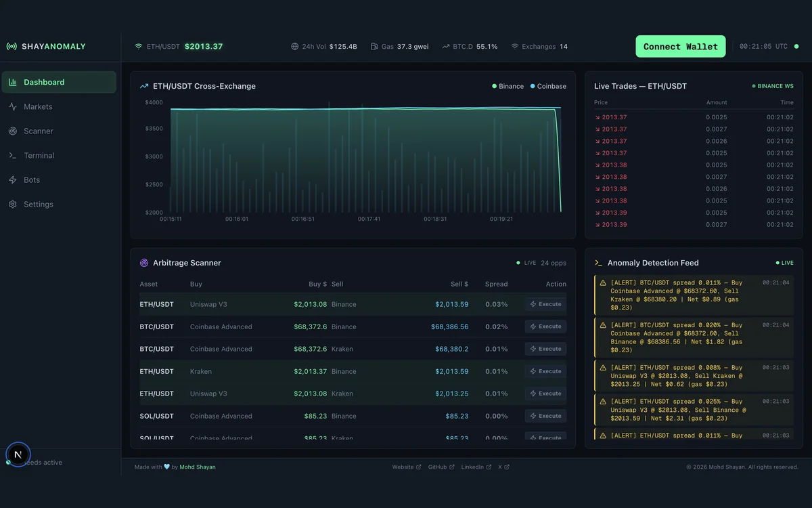
Task: Click the Spread column header
Action: (x=496, y=284)
